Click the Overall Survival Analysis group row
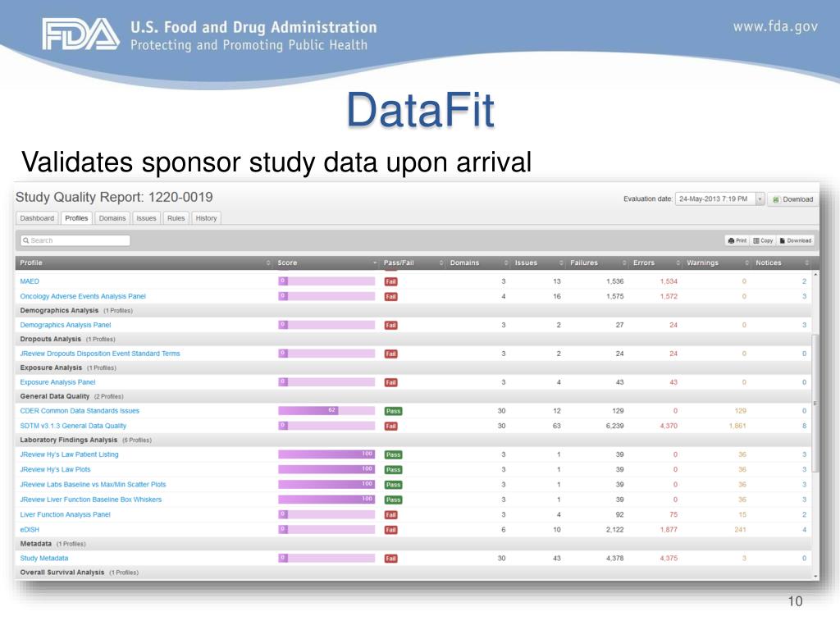The height and width of the screenshot is (630, 840). tap(413, 572)
